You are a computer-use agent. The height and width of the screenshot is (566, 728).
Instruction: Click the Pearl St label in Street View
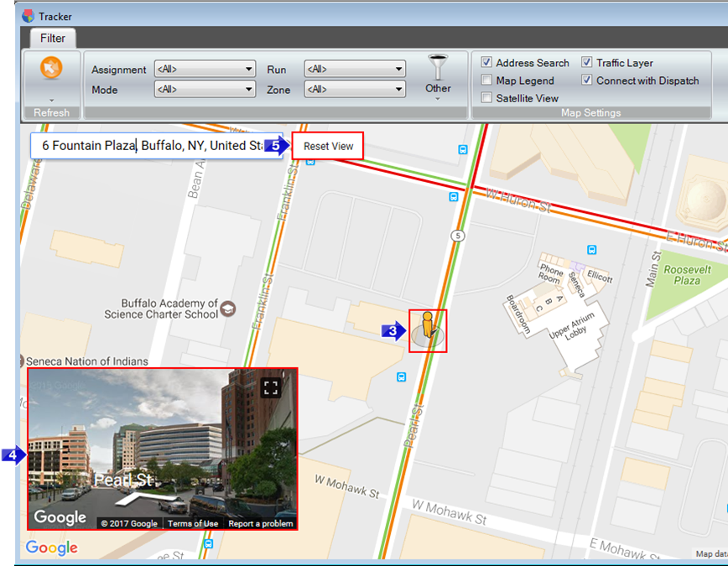123,480
